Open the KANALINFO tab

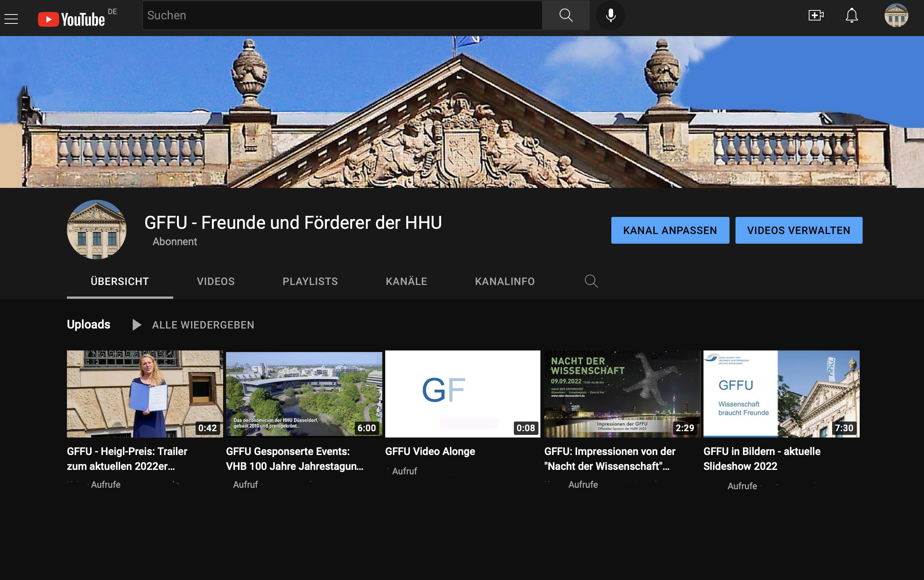(505, 281)
